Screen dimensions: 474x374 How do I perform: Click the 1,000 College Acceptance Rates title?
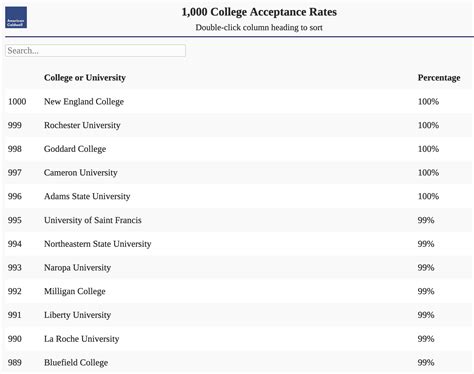tap(259, 12)
